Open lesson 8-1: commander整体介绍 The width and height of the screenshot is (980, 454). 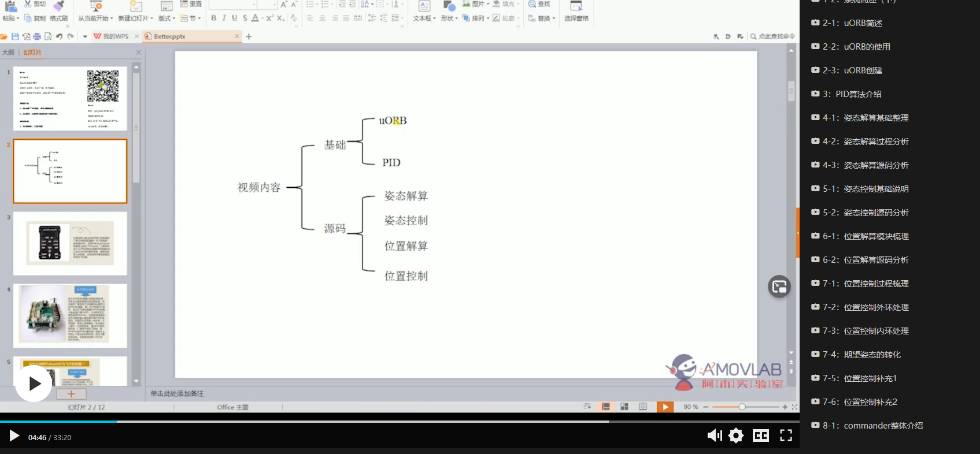[x=867, y=426]
